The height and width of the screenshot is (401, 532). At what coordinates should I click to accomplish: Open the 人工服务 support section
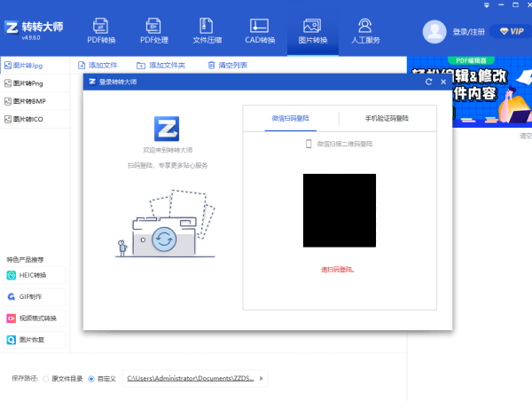point(364,31)
